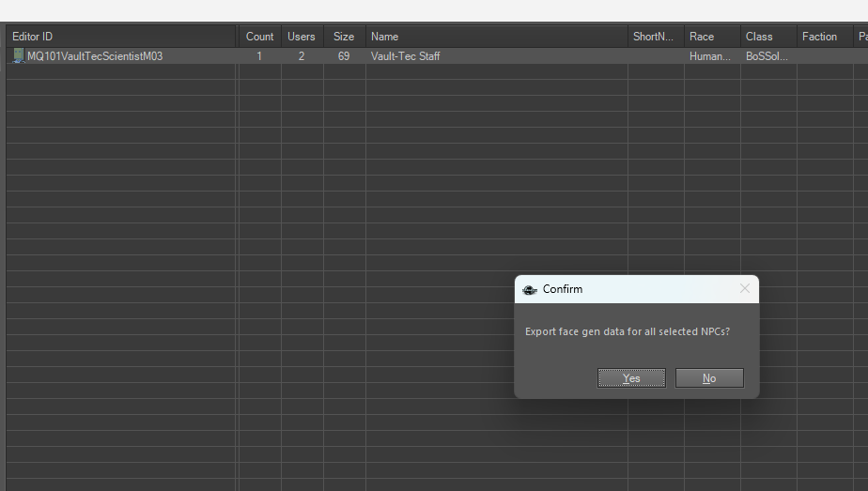
Task: Click the users value 2
Action: pyautogui.click(x=302, y=56)
